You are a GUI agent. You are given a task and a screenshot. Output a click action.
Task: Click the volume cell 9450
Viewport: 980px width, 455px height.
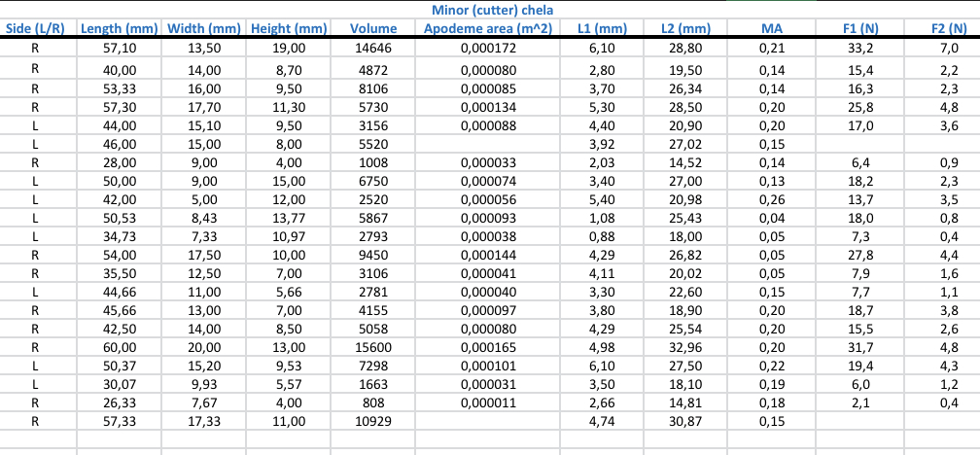[x=373, y=255]
